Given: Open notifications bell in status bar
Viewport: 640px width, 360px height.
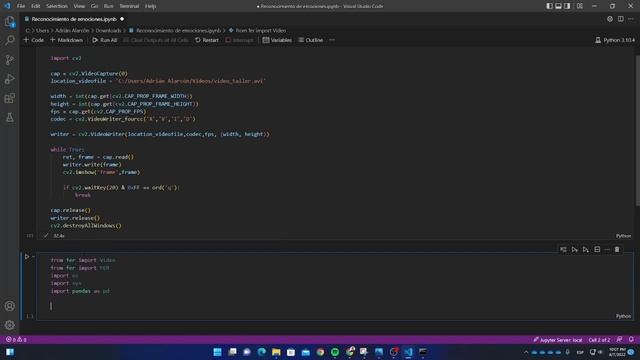Looking at the screenshot, I should (x=631, y=340).
